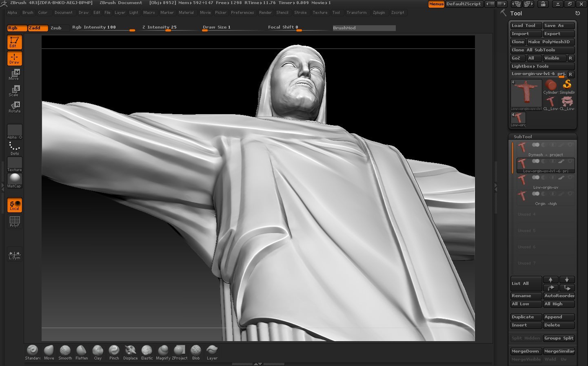Open the Texture selector box
The height and width of the screenshot is (366, 588).
(x=15, y=165)
